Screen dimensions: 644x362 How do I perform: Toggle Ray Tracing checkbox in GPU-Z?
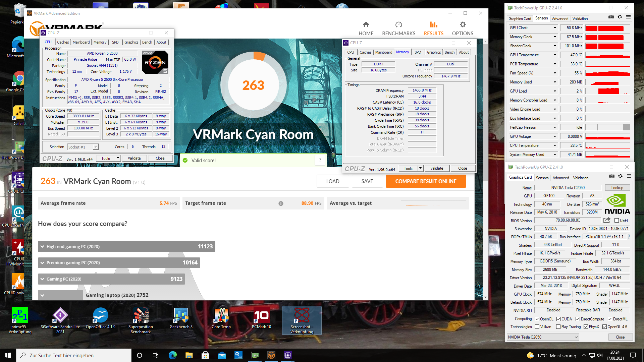pos(558,326)
